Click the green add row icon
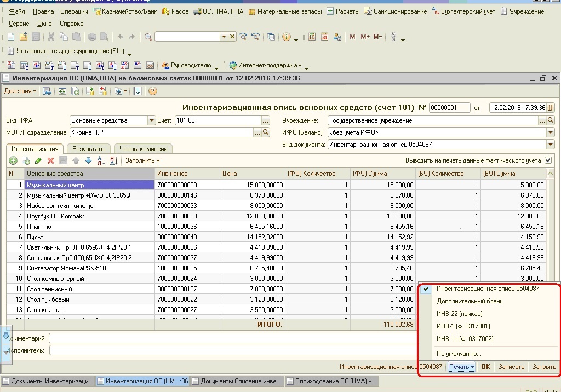This screenshot has height=392, width=561. pyautogui.click(x=13, y=160)
